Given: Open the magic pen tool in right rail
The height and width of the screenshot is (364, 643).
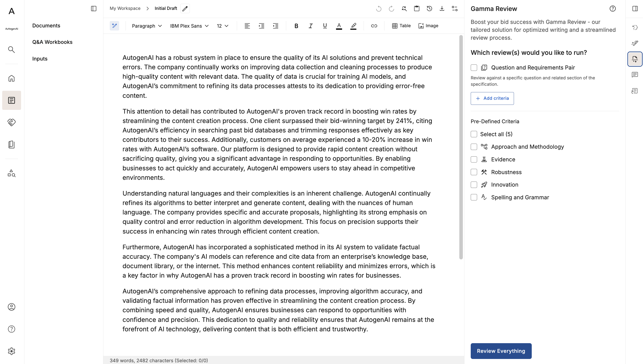Looking at the screenshot, I should tap(635, 43).
